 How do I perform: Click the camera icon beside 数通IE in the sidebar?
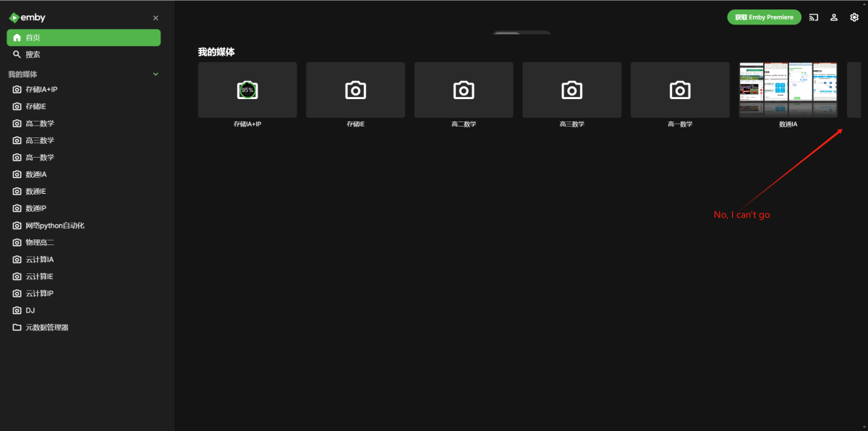[x=17, y=192]
